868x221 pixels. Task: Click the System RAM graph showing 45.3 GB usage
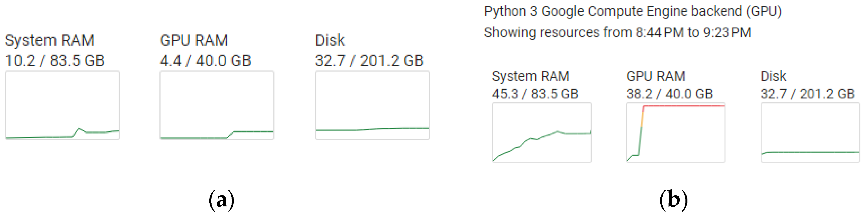pos(541,132)
